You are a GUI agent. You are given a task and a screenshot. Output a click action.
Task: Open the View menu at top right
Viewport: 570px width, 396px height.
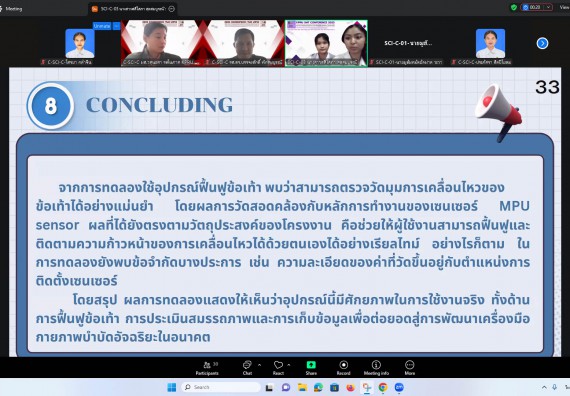point(565,7)
